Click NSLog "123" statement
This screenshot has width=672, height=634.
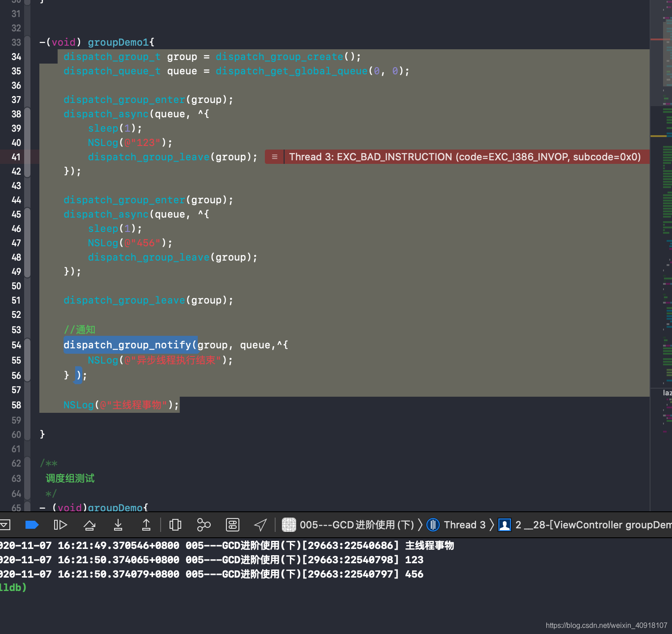130,143
